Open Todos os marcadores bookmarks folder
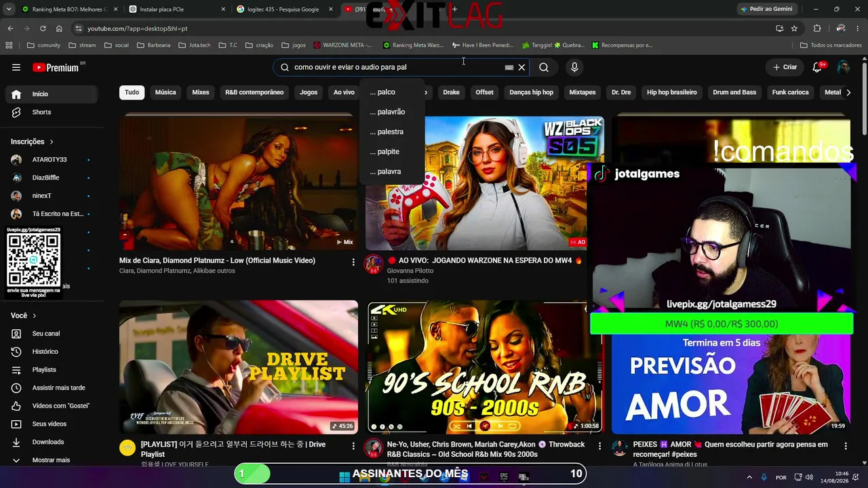This screenshot has height=488, width=868. 831,45
